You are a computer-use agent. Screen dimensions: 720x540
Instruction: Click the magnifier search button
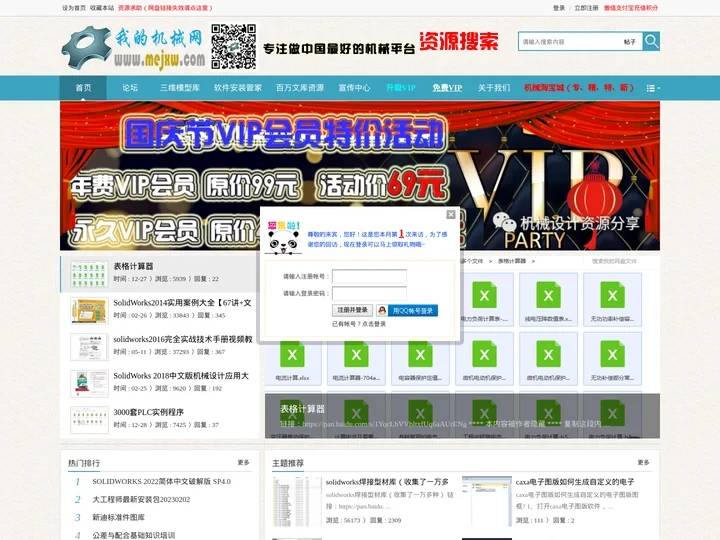651,41
